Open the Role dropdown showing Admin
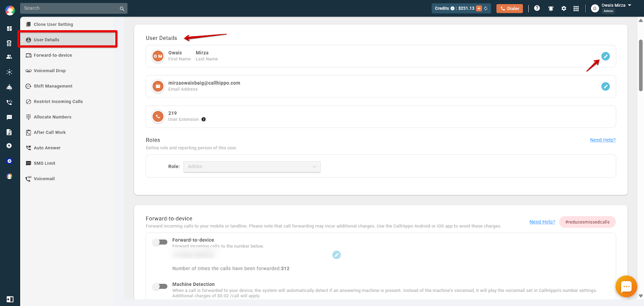The image size is (644, 306). tap(252, 167)
